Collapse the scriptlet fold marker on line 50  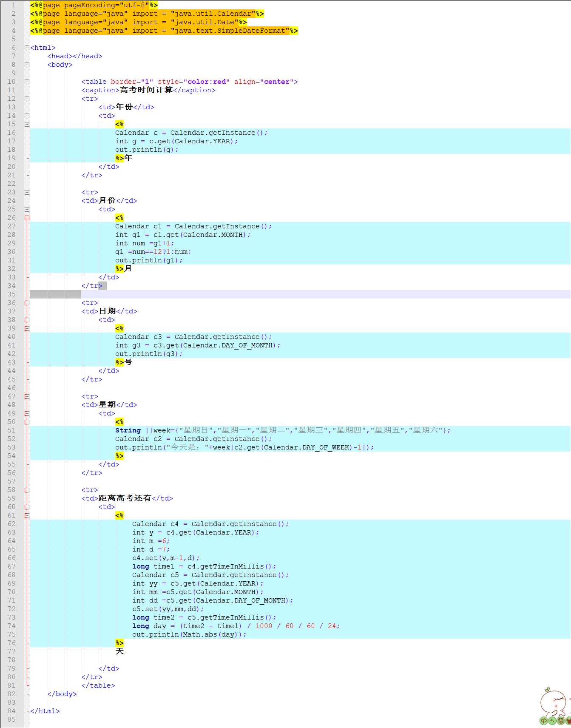pyautogui.click(x=27, y=422)
